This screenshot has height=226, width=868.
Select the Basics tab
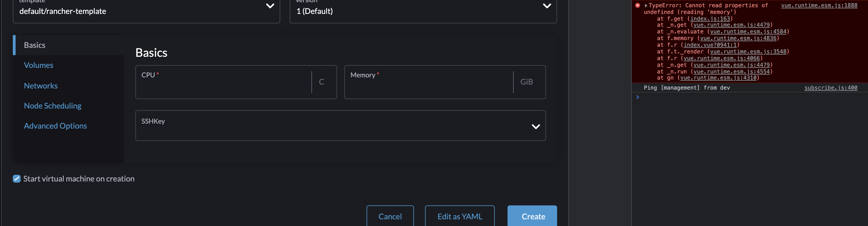[x=34, y=45]
